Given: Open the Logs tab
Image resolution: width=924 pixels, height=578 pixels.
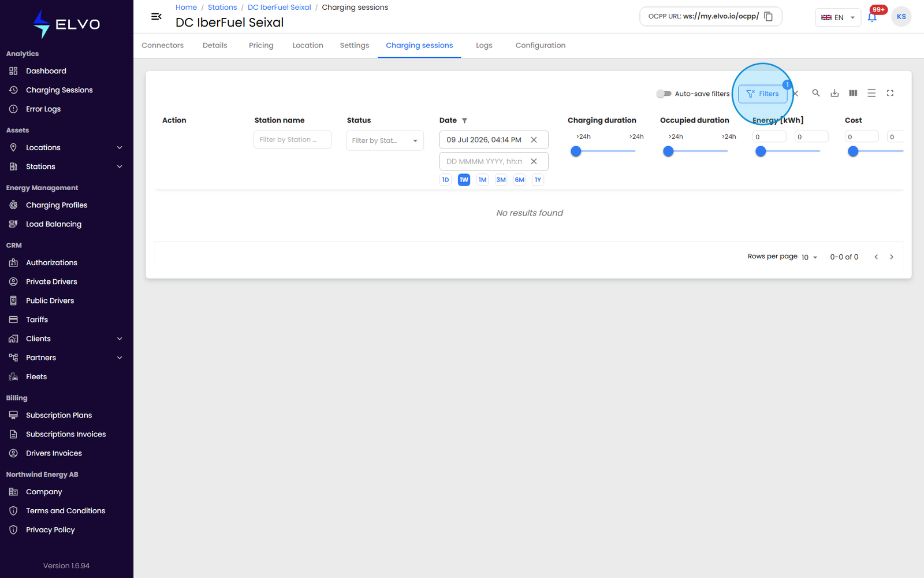Looking at the screenshot, I should tap(484, 46).
